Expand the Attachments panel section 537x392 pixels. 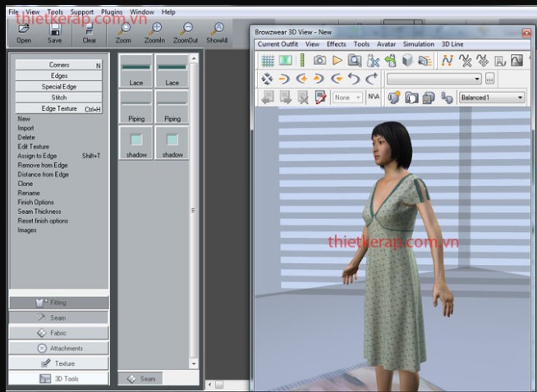click(58, 349)
